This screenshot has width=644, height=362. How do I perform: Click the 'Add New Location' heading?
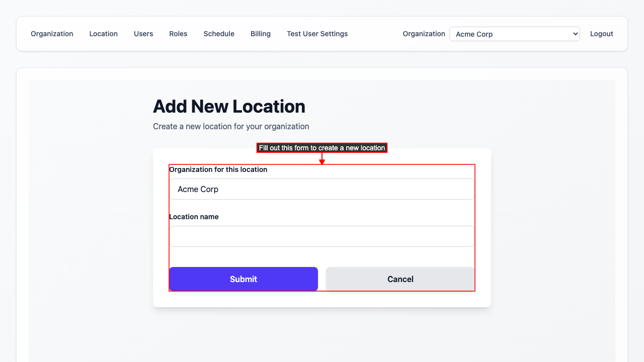point(229,107)
